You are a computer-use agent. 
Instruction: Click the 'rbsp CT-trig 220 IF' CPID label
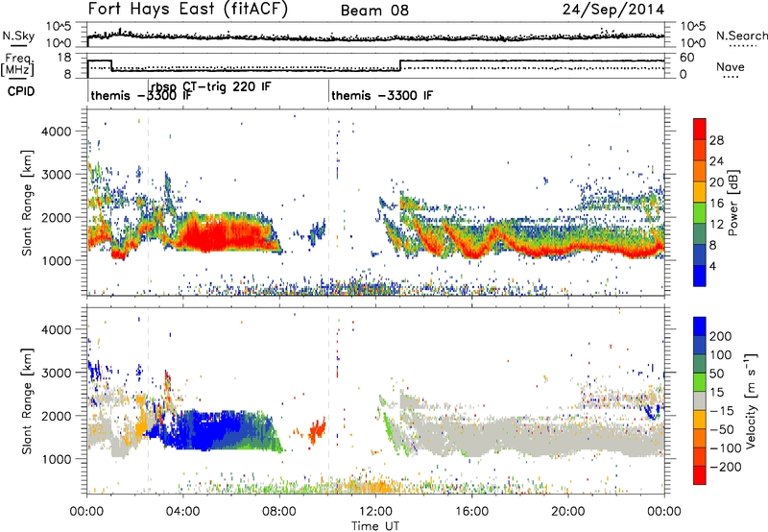click(x=210, y=86)
